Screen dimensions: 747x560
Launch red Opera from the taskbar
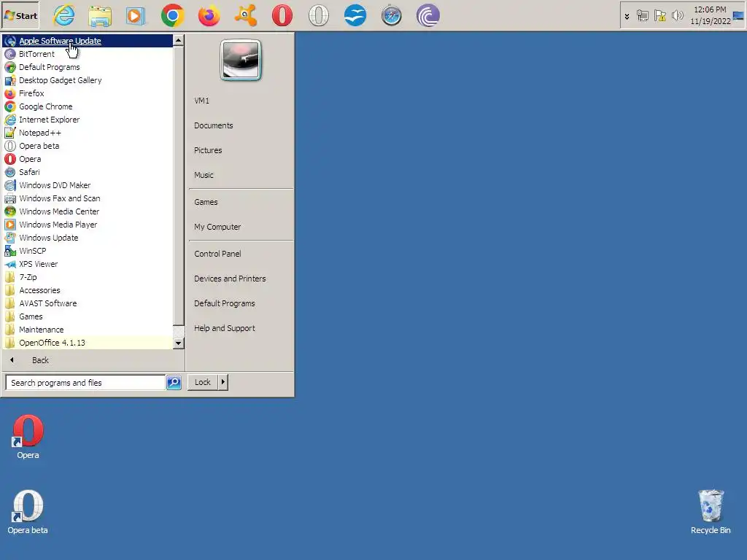point(282,15)
